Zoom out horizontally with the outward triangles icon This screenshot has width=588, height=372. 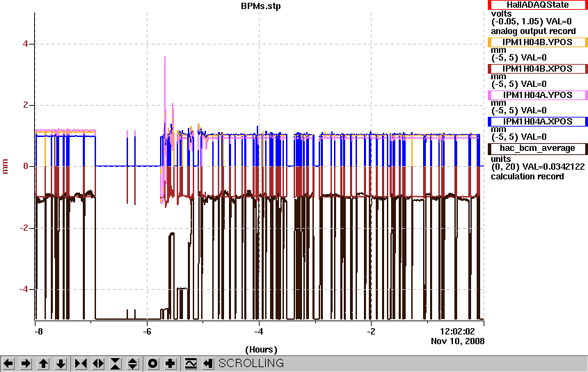98,364
